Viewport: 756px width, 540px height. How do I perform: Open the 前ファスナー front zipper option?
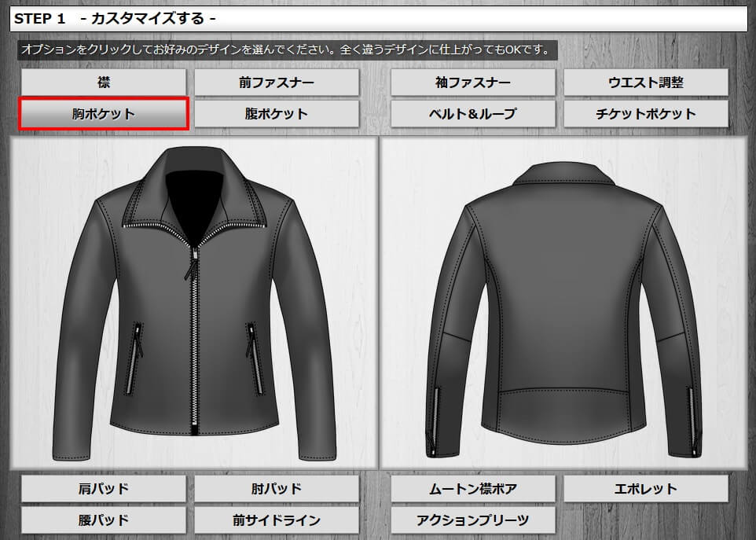click(x=277, y=83)
